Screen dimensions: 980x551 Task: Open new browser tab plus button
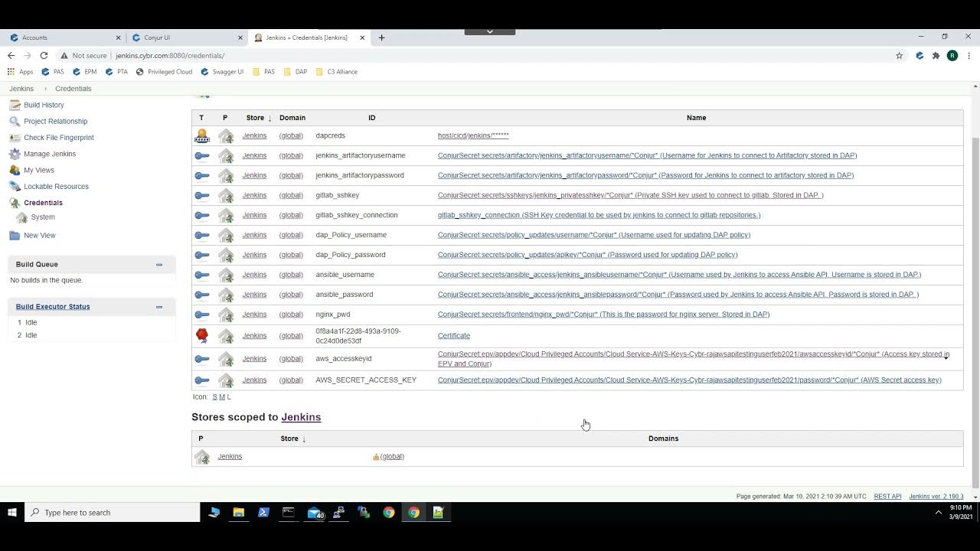click(x=381, y=37)
